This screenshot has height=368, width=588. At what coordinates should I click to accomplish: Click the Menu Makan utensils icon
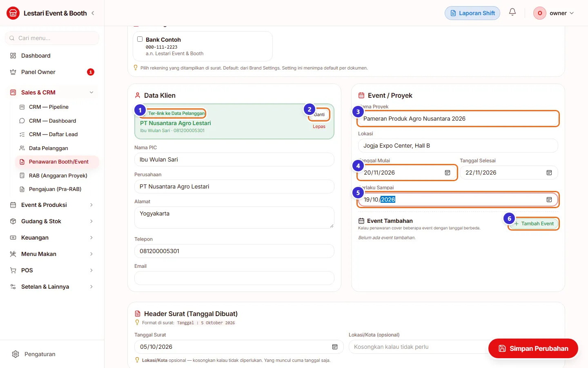(13, 254)
